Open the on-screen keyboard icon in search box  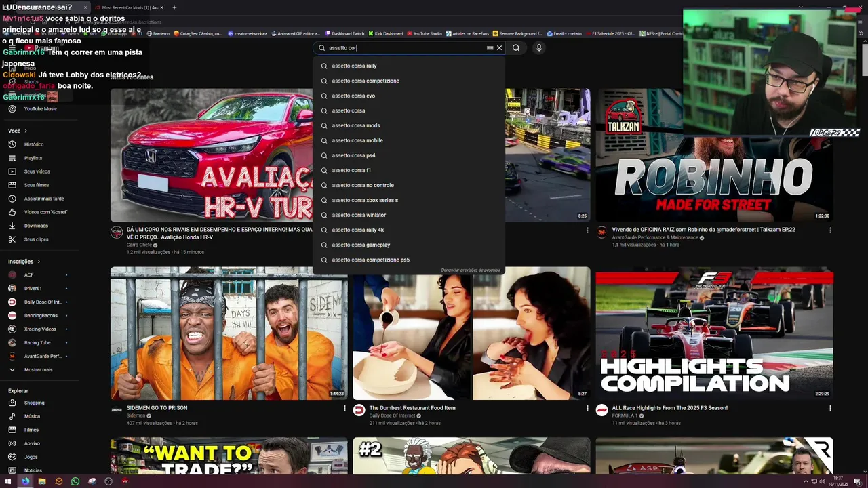[490, 48]
